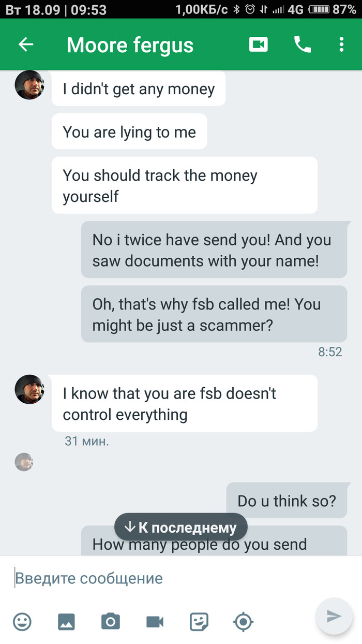Open camera to take a photo
The width and height of the screenshot is (362, 644).
110,621
